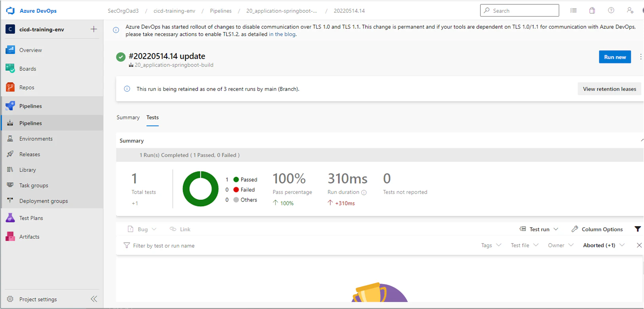Select the Tests tab
The image size is (644, 309).
152,117
